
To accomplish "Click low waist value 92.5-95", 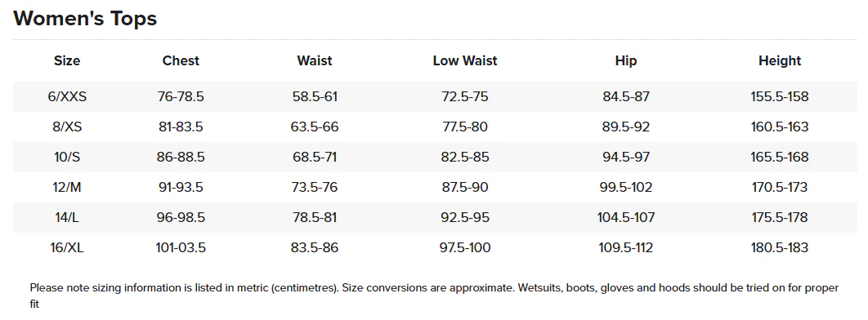I will [465, 217].
